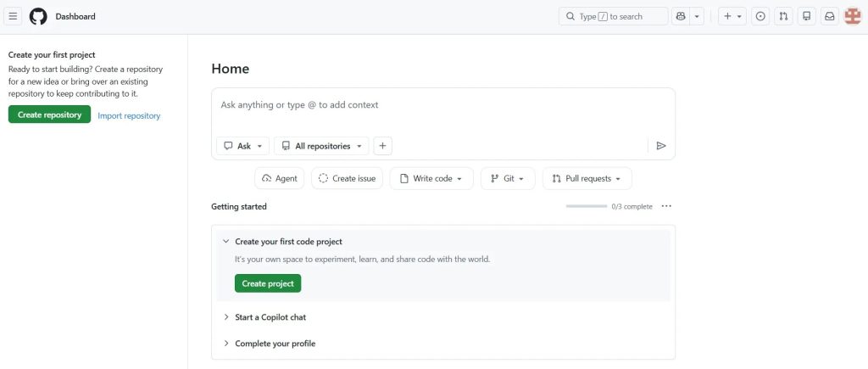868x369 pixels.
Task: Open the Pull requests icon in header
Action: 783,16
